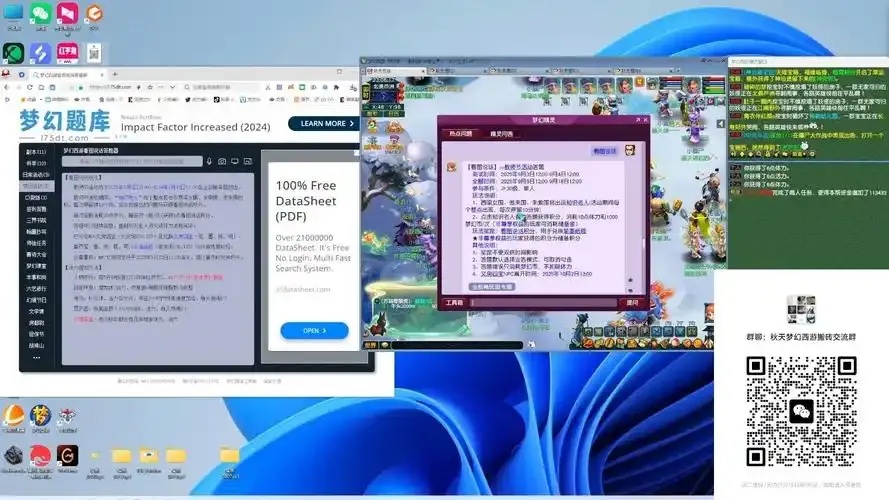Click the group avatar above the QR code
Image resolution: width=889 pixels, height=500 pixels.
click(801, 310)
